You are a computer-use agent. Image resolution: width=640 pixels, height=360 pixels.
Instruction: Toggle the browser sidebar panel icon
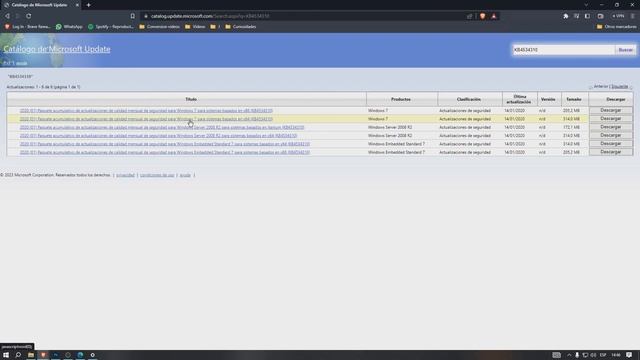[x=587, y=16]
